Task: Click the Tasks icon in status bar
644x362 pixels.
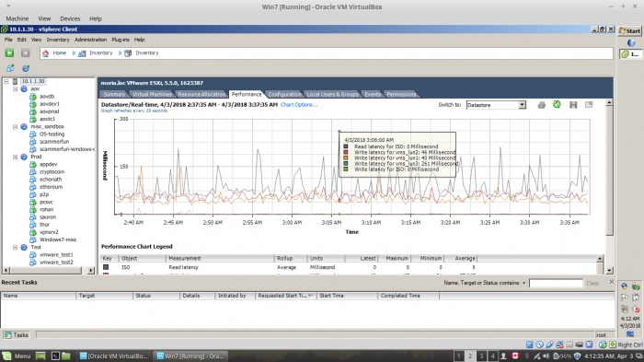Action: coord(7,335)
